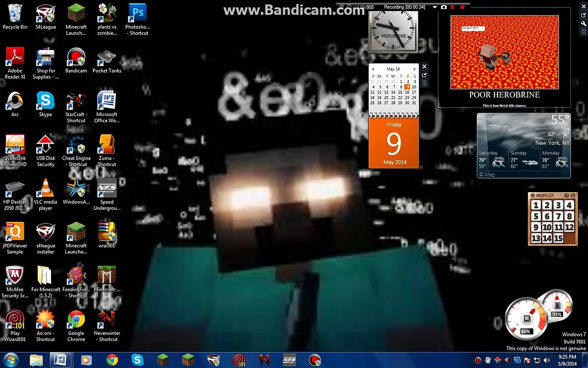Launch the Ao oni shortcut icon
Viewport: 588px width, 368px height.
point(45,326)
